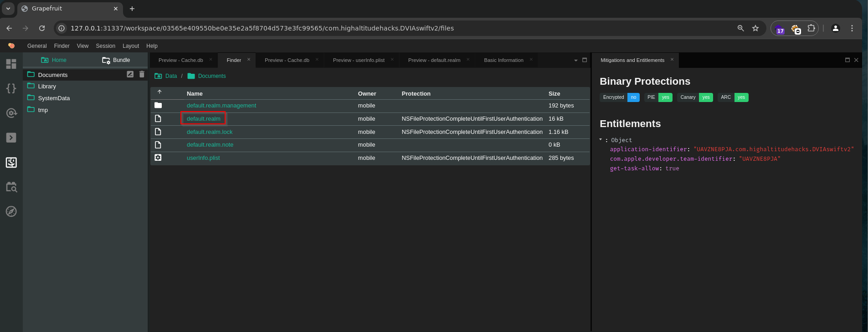Viewport: 868px width, 332px height.
Task: Open the terminal console sidebar icon
Action: [x=11, y=138]
